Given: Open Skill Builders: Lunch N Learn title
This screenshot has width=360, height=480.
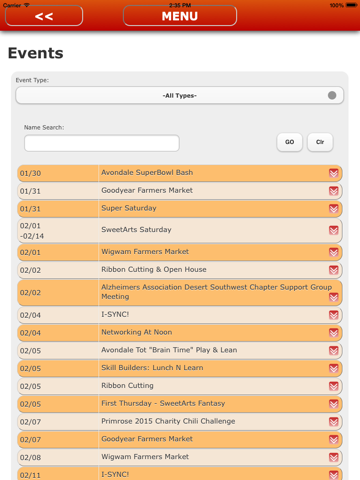Looking at the screenshot, I should (152, 368).
